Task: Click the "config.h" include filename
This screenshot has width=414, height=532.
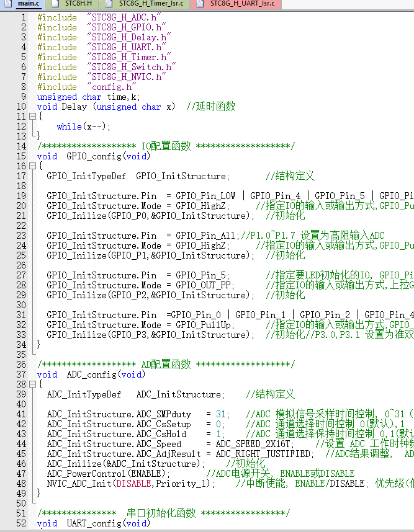Action: point(111,87)
